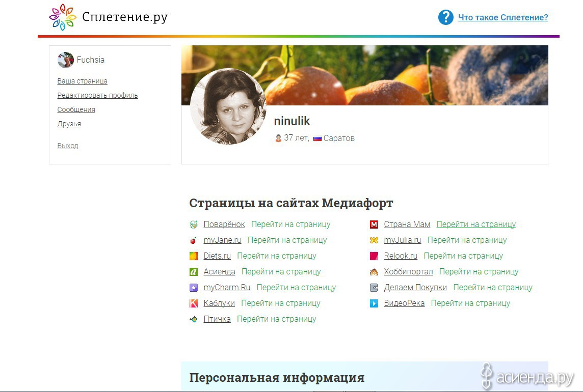Click 'Перейти на страницу' next to Асиенда

click(281, 272)
